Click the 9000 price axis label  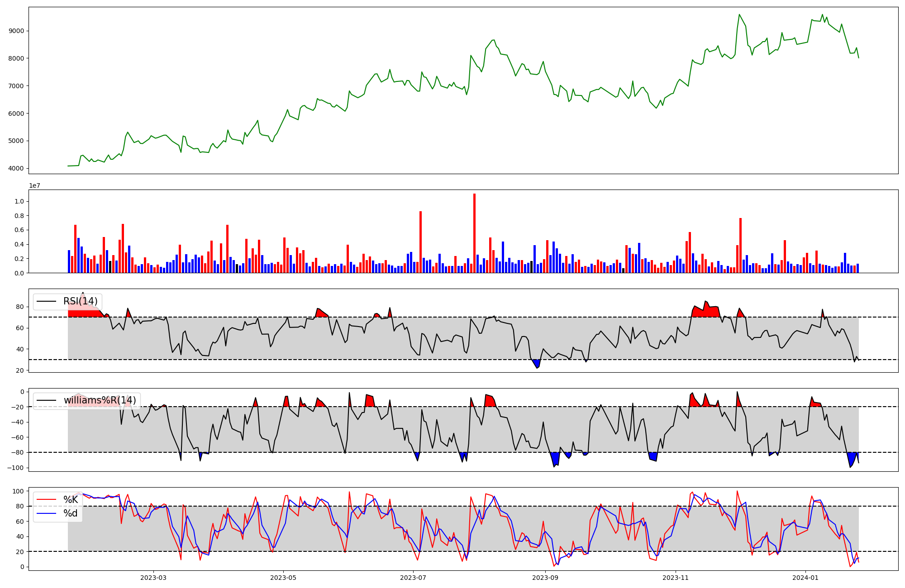(16, 31)
